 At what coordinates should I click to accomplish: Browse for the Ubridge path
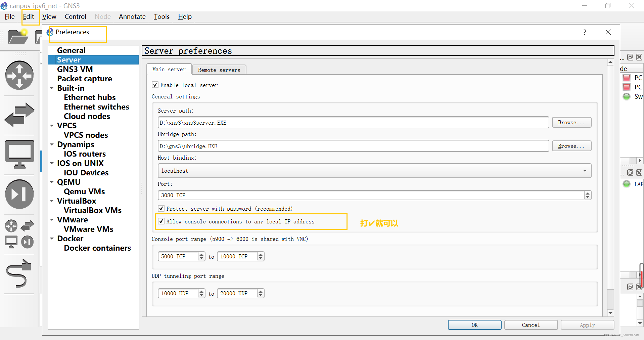pos(571,146)
